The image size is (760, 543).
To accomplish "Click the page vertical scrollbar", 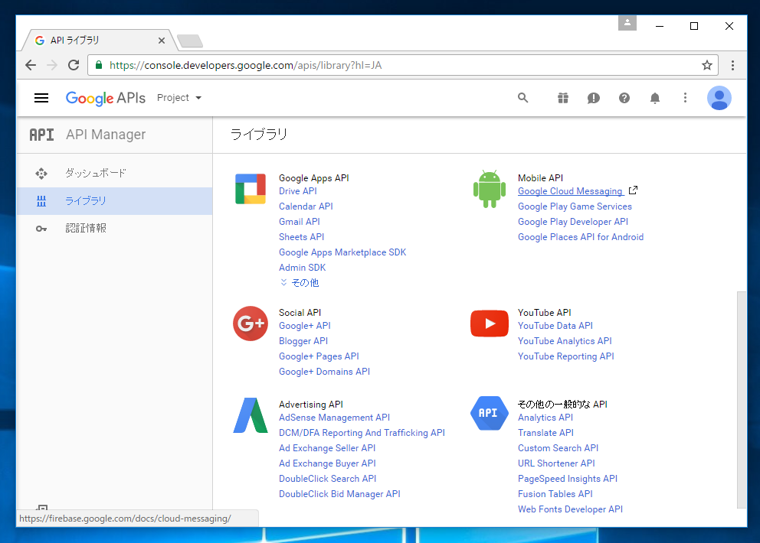I will pyautogui.click(x=741, y=400).
